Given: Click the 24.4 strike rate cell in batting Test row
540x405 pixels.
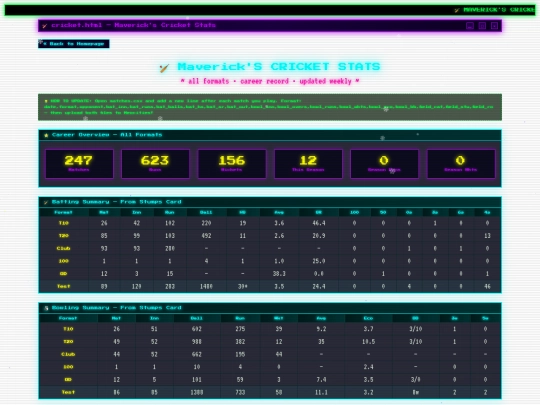Looking at the screenshot, I should [x=319, y=286].
